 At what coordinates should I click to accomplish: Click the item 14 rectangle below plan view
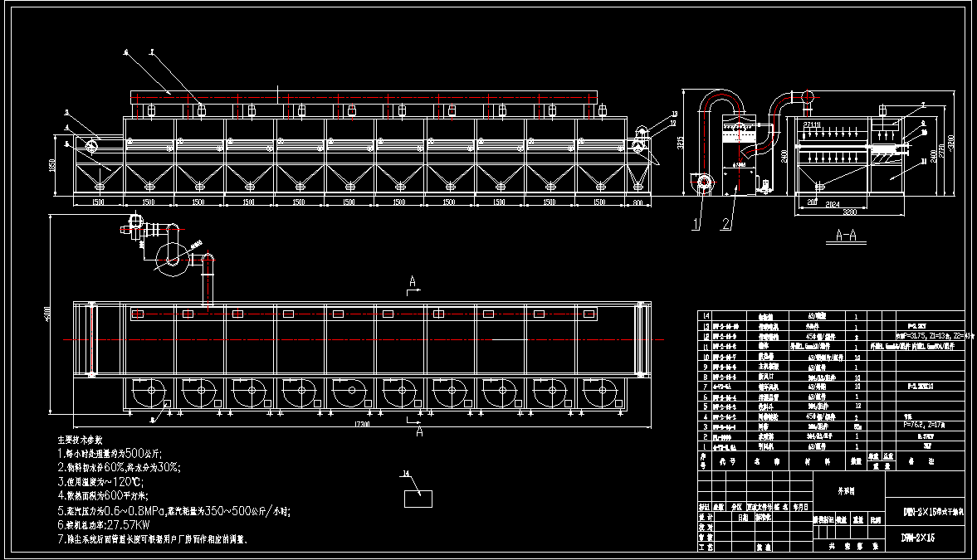[418, 499]
